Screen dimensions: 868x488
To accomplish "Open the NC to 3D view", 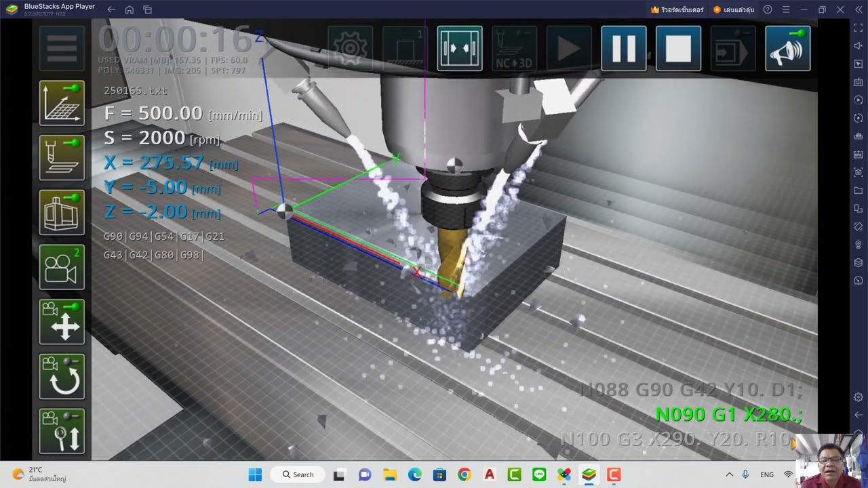I will [514, 48].
